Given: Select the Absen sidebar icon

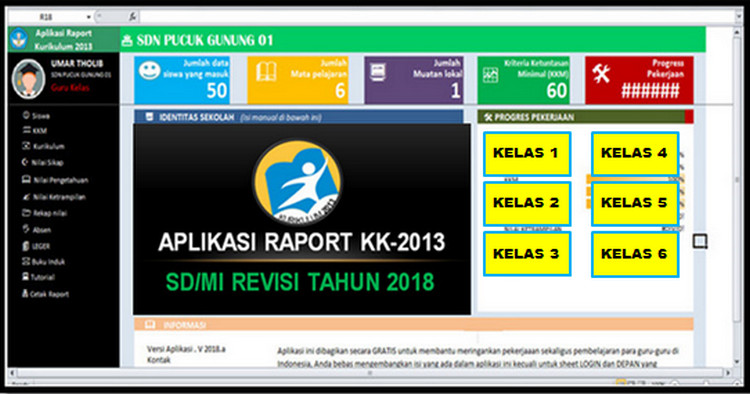Looking at the screenshot, I should pyautogui.click(x=26, y=229).
